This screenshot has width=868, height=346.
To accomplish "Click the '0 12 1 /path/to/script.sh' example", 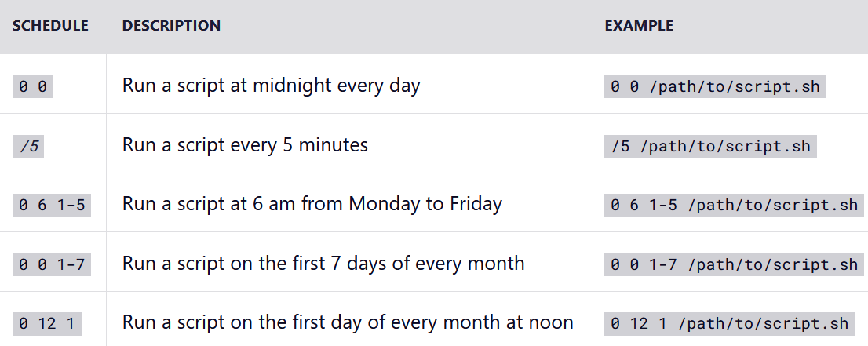I will tap(729, 324).
